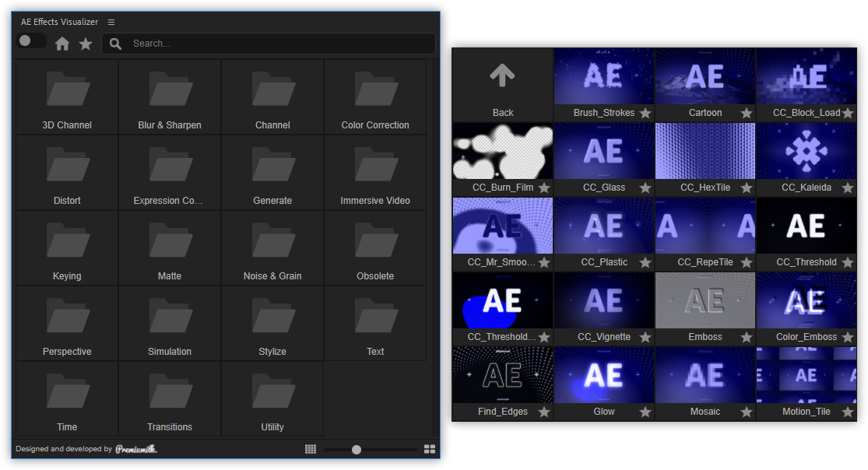
Task: Click the Back label text
Action: [x=503, y=113]
